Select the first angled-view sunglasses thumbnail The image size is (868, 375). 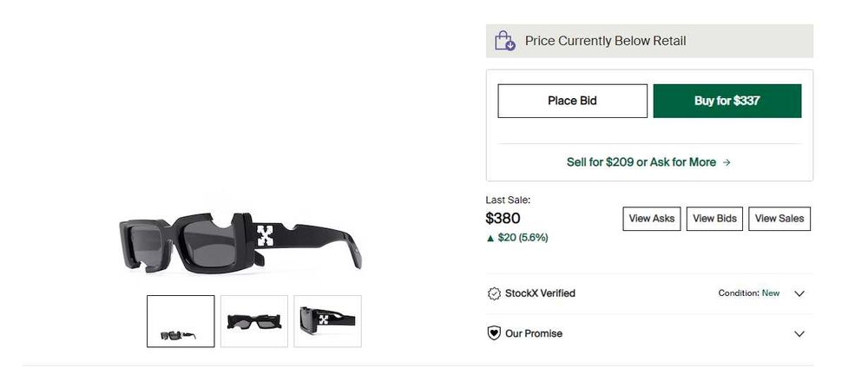pyautogui.click(x=181, y=321)
